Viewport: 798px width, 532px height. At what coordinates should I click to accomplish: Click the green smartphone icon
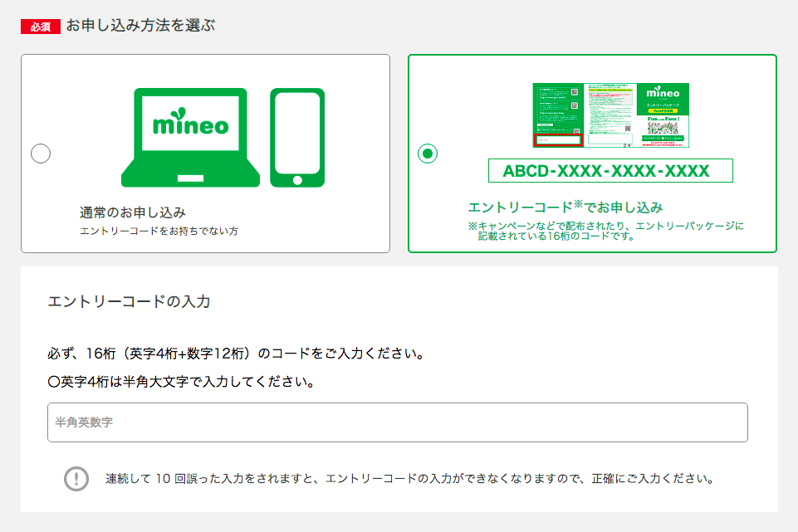pos(297,137)
